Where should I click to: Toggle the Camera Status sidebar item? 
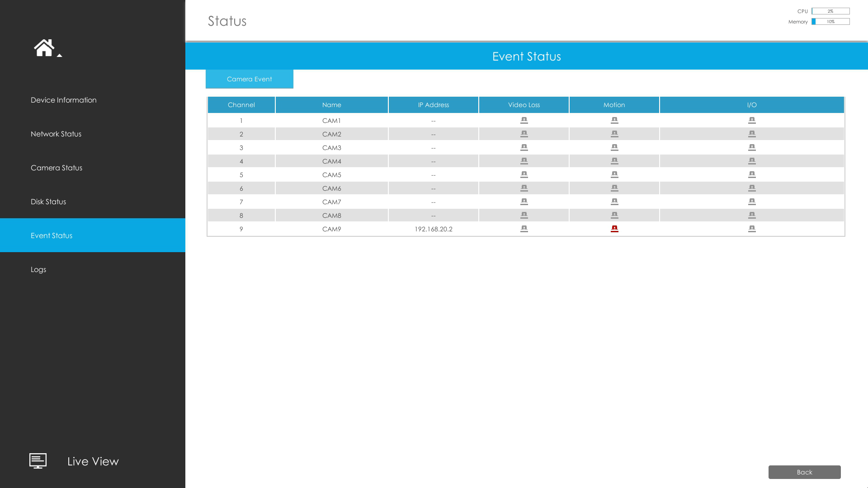point(92,168)
